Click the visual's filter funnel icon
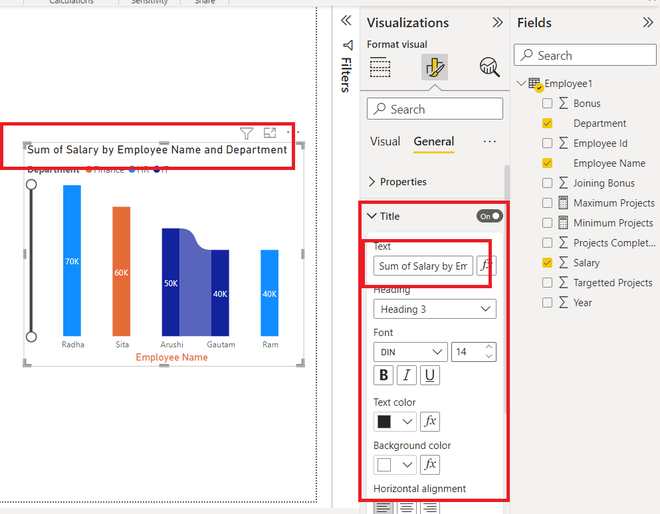Screen dimensions: 660x514 pos(246,133)
